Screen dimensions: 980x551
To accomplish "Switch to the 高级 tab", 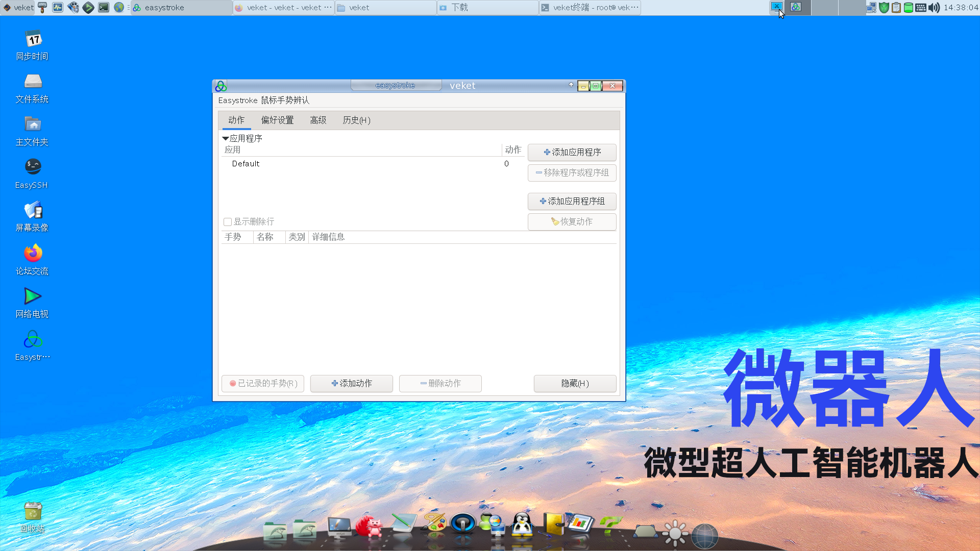I will click(x=318, y=120).
